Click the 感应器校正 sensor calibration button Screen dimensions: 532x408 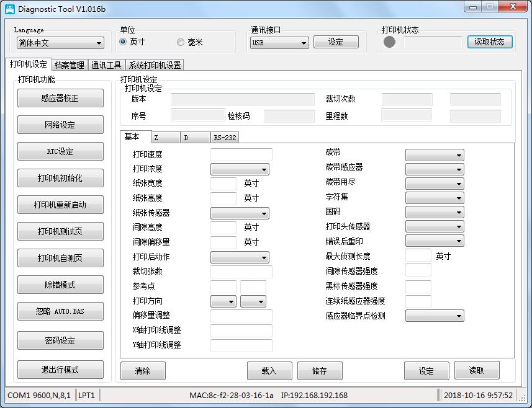60,98
